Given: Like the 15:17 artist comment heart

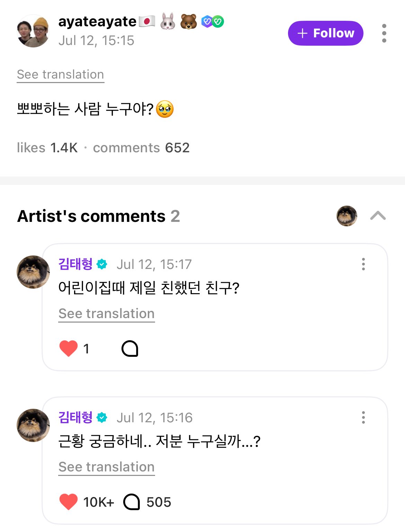Looking at the screenshot, I should 69,348.
